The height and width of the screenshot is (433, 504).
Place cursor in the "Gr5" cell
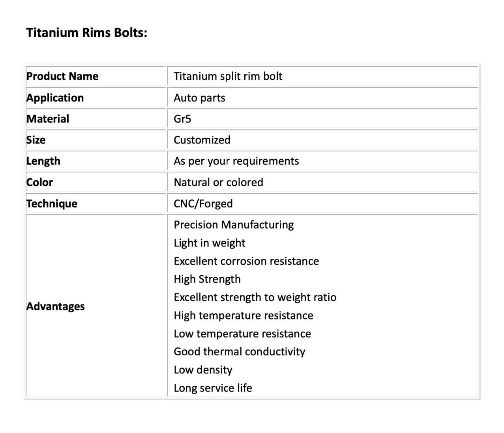(x=182, y=119)
